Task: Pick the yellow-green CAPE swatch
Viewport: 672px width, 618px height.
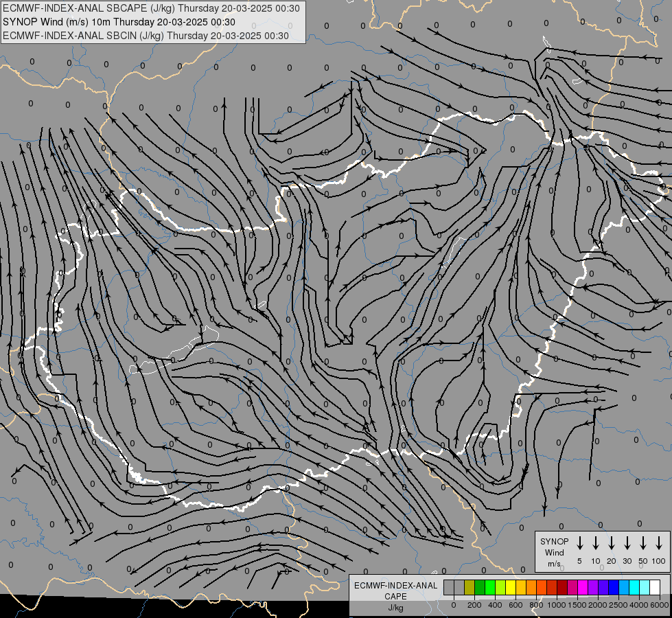Action: point(500,587)
